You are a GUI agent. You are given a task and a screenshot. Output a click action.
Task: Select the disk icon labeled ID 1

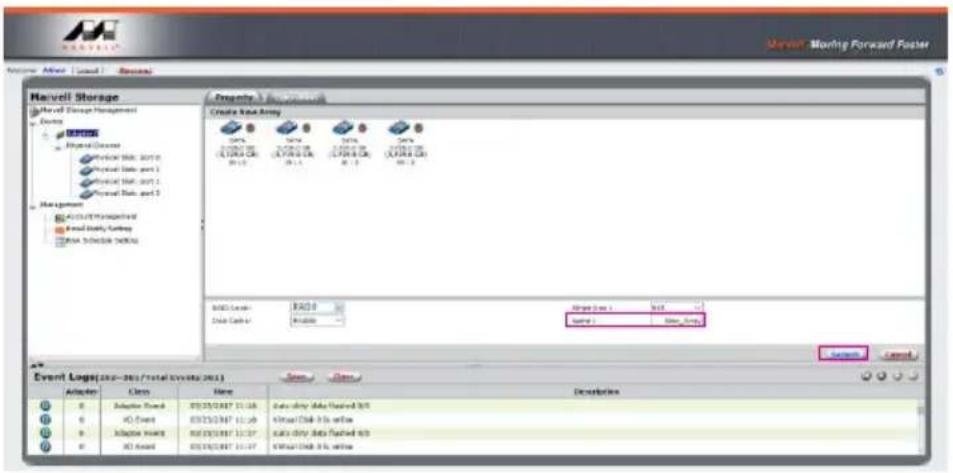coord(287,128)
